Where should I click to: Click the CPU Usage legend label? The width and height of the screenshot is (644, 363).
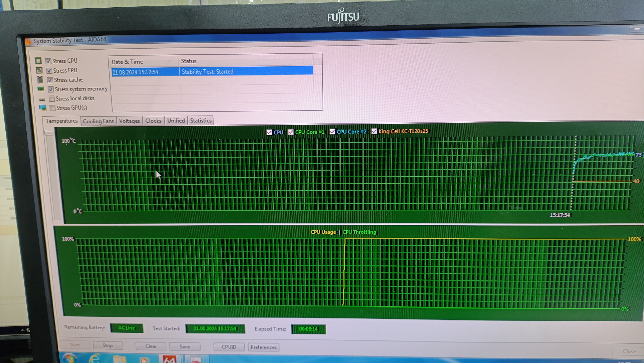pos(323,232)
